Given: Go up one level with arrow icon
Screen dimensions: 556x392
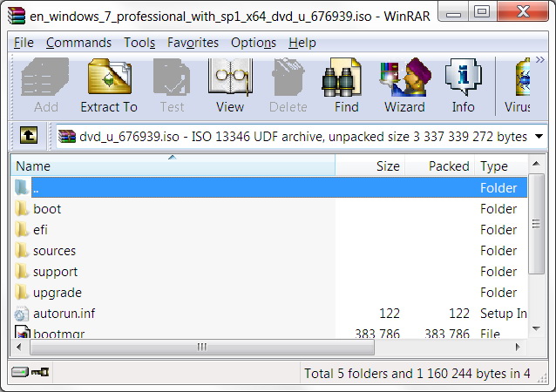Looking at the screenshot, I should (x=29, y=135).
